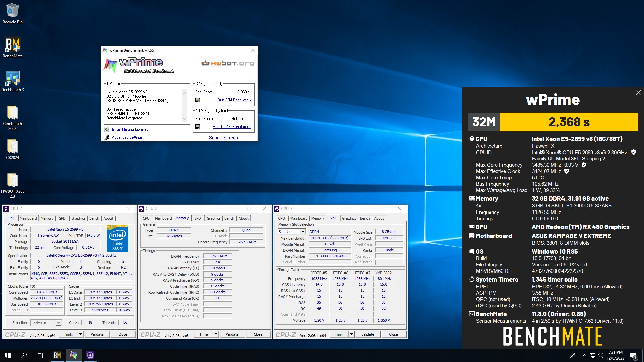The height and width of the screenshot is (362, 644).
Task: Switch to SPD tab in Memory CPU-Z window
Action: point(197,218)
